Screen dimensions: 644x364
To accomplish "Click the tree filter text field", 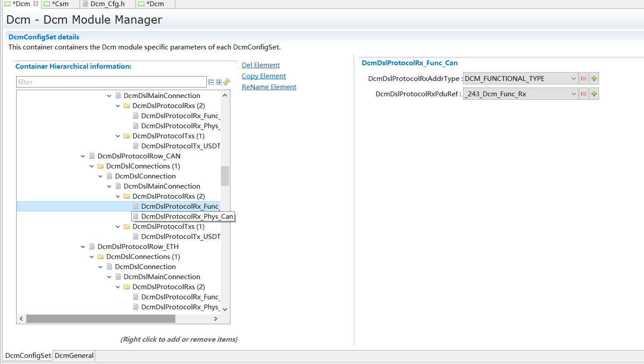I will pyautogui.click(x=111, y=82).
